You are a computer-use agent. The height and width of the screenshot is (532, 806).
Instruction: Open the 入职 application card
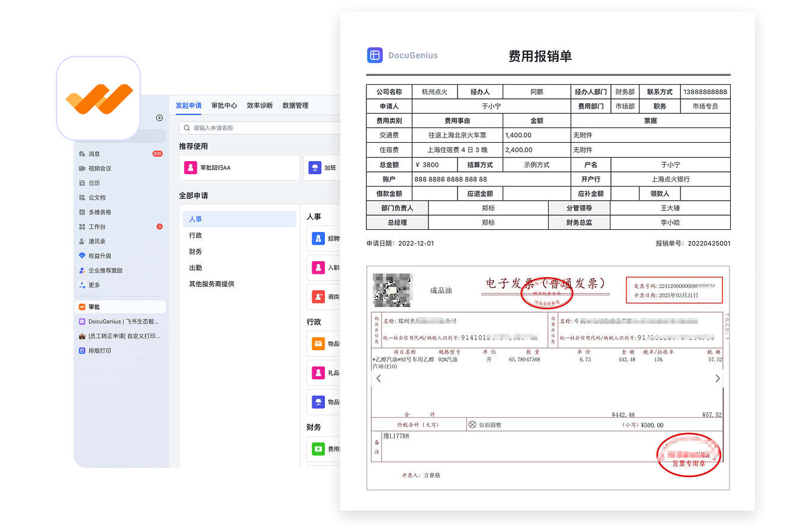click(324, 267)
